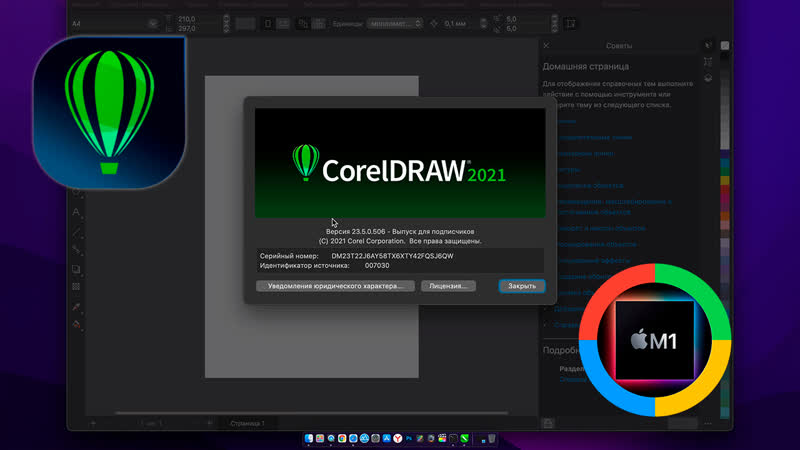The image size is (800, 450).
Task: Click the nudge distance field 0,1 мм
Action: pos(456,24)
